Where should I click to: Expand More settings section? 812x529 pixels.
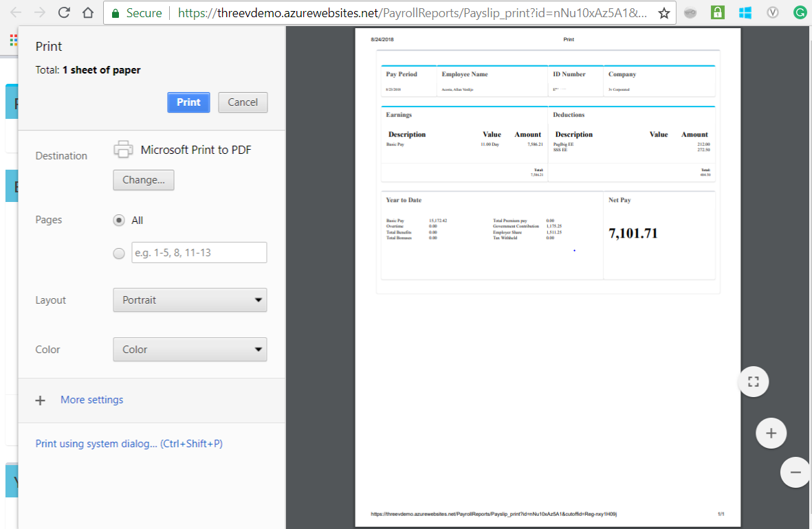[x=91, y=400]
